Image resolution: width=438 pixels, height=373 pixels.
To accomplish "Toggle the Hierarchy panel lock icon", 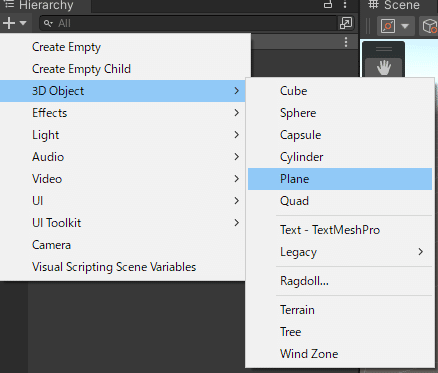I will [x=328, y=5].
